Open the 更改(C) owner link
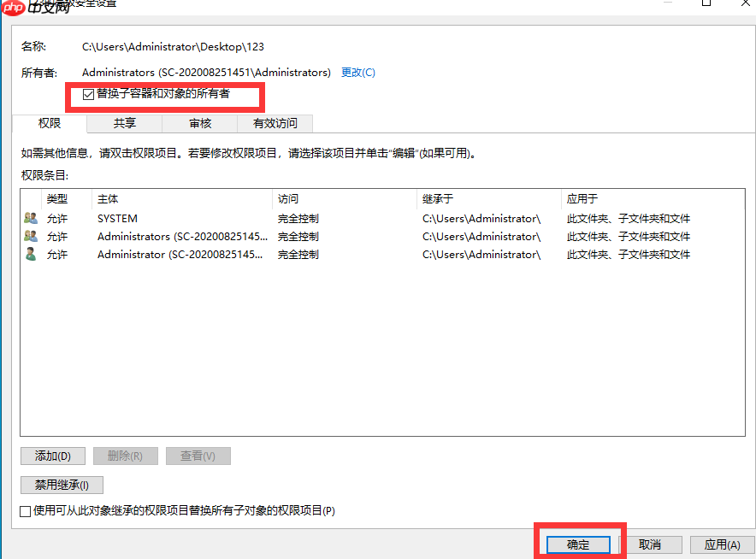756x559 pixels. 358,73
